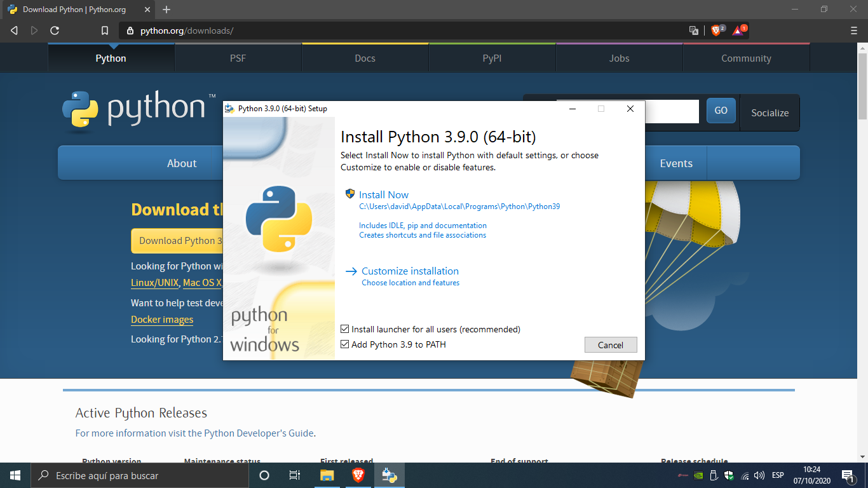Image resolution: width=868 pixels, height=488 pixels.
Task: Open the Jobs site tab
Action: 620,58
